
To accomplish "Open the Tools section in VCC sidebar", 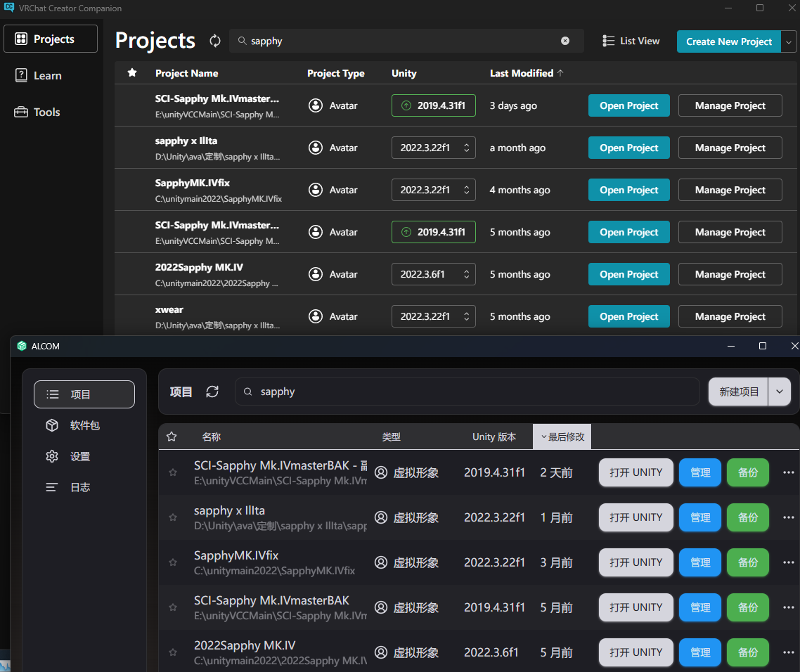I will click(x=46, y=112).
